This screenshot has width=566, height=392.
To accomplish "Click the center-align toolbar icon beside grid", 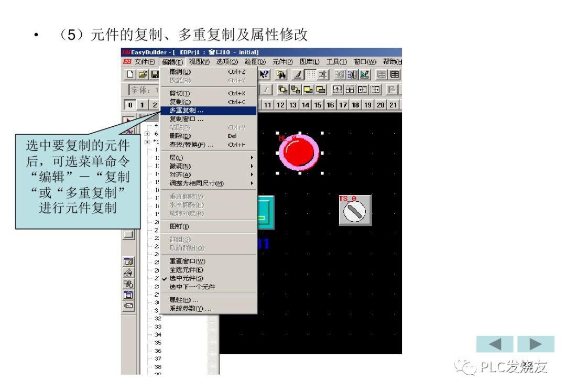I will click(323, 75).
